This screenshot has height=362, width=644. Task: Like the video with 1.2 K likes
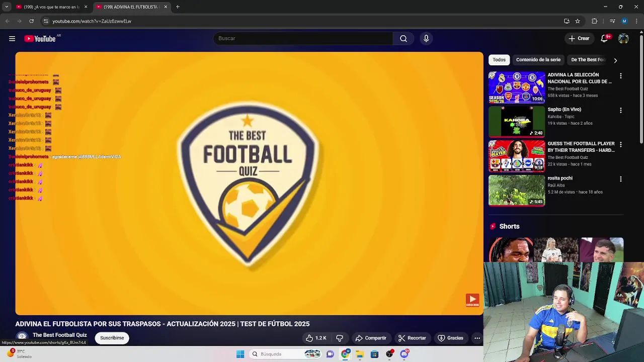pos(316,338)
